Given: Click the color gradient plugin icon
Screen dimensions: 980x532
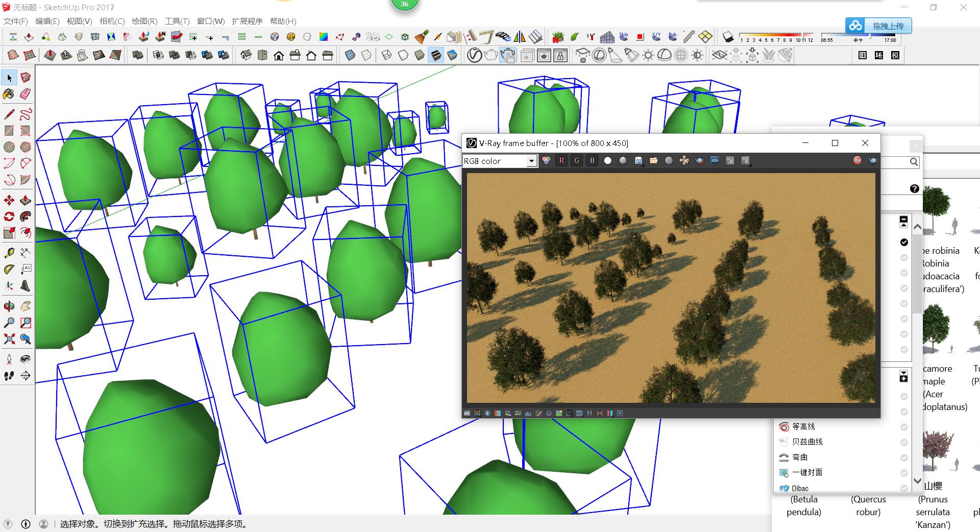Looking at the screenshot, I should (x=324, y=37).
